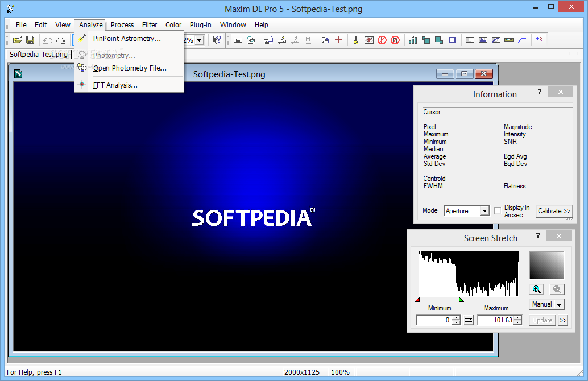This screenshot has height=381, width=588.
Task: Click the Information panel help question mark
Action: [x=540, y=92]
